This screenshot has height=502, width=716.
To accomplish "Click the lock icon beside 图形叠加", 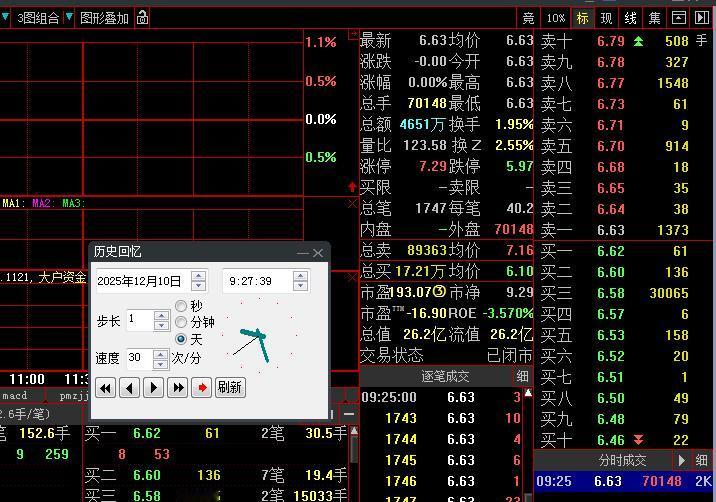I will point(142,17).
